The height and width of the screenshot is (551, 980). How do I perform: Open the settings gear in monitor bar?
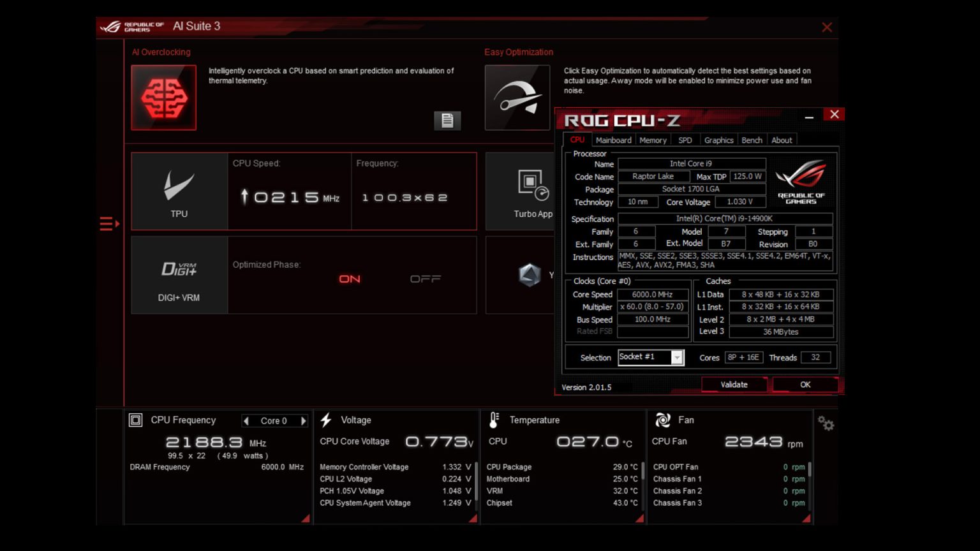click(x=826, y=423)
